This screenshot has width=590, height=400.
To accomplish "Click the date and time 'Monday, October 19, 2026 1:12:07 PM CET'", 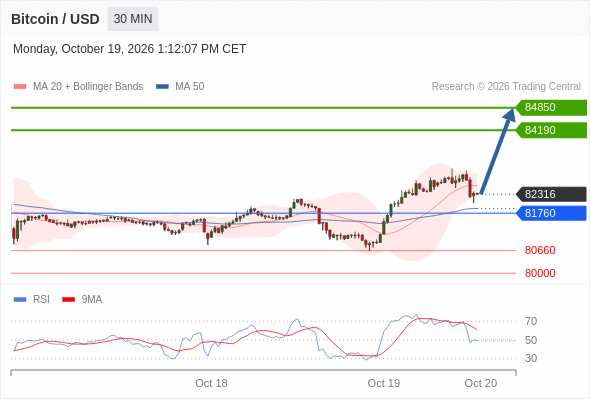I will coord(129,49).
